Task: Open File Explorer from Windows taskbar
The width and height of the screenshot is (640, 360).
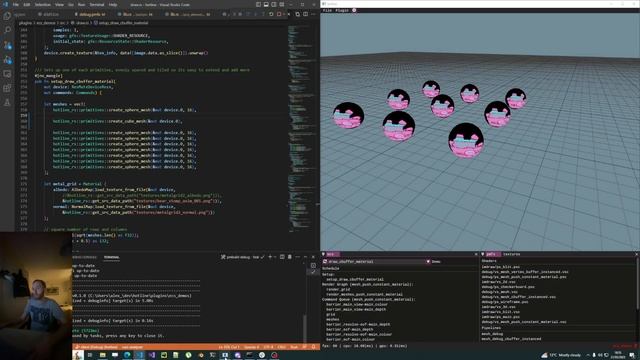Action: pyautogui.click(x=102, y=355)
